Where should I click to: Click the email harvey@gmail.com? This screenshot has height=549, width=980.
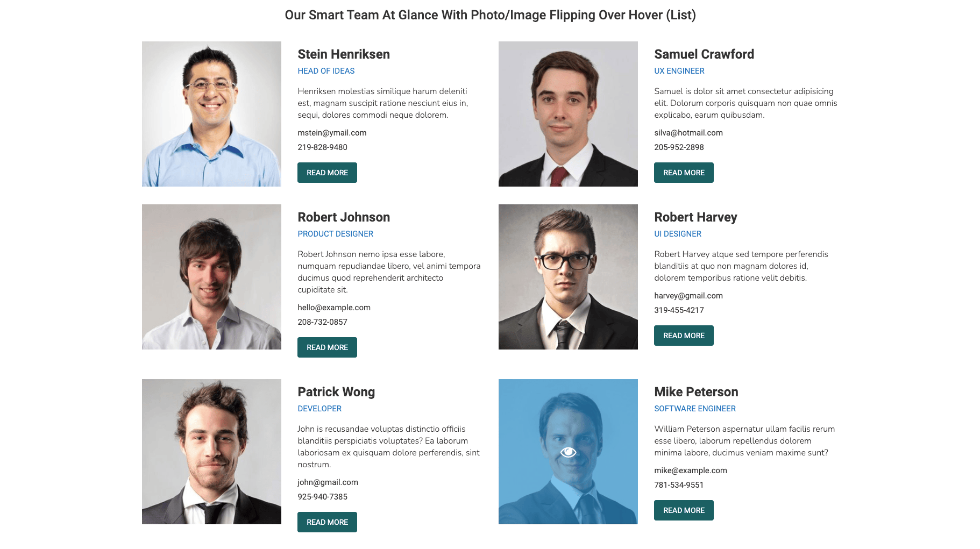688,296
